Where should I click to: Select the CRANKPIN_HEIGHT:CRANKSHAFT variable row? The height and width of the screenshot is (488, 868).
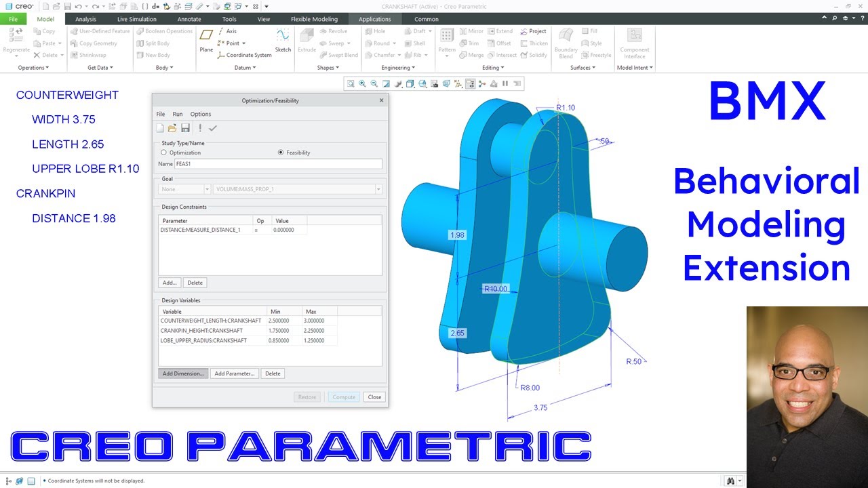point(248,331)
